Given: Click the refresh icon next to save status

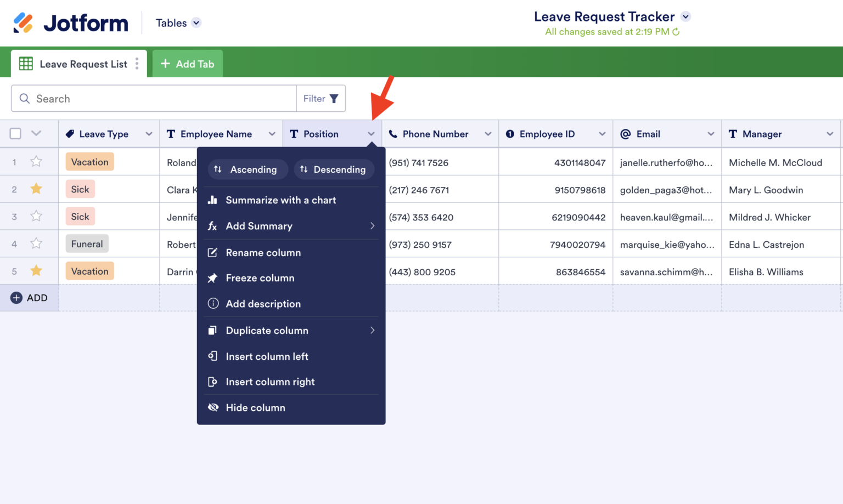Looking at the screenshot, I should click(x=676, y=32).
